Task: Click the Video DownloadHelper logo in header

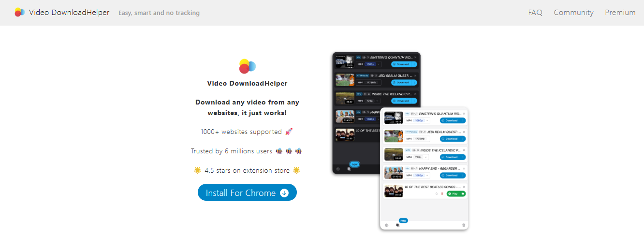Action: click(20, 12)
